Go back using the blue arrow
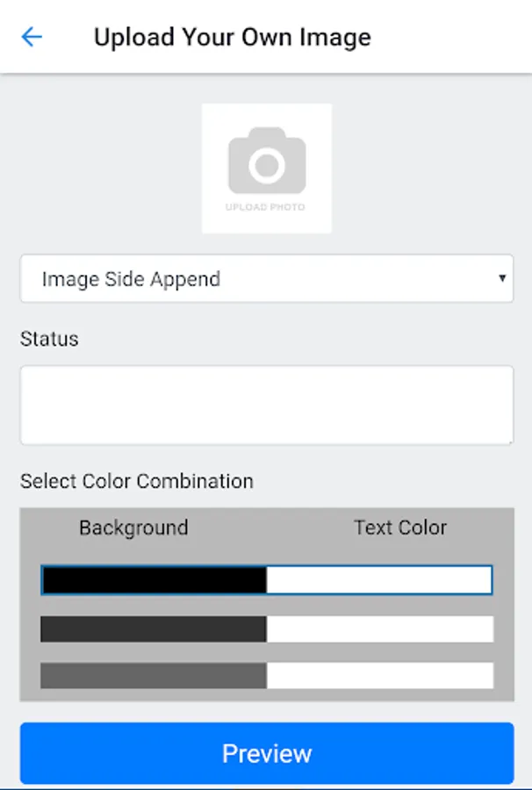Screen dimensions: 532x790 32,37
